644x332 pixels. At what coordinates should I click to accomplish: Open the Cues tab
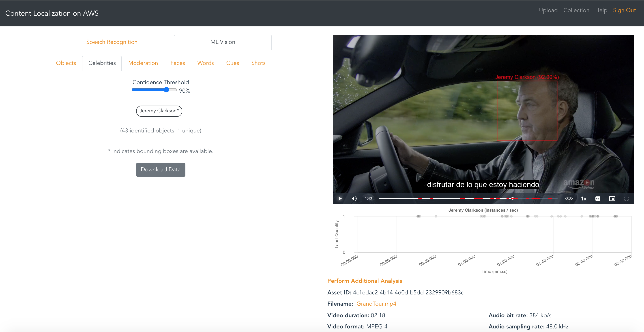[x=232, y=63]
